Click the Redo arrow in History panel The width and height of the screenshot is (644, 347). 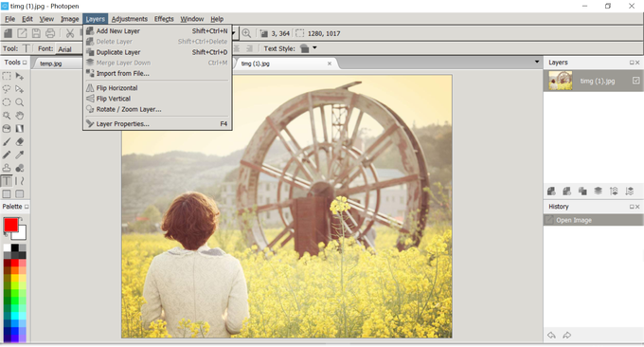pos(566,335)
